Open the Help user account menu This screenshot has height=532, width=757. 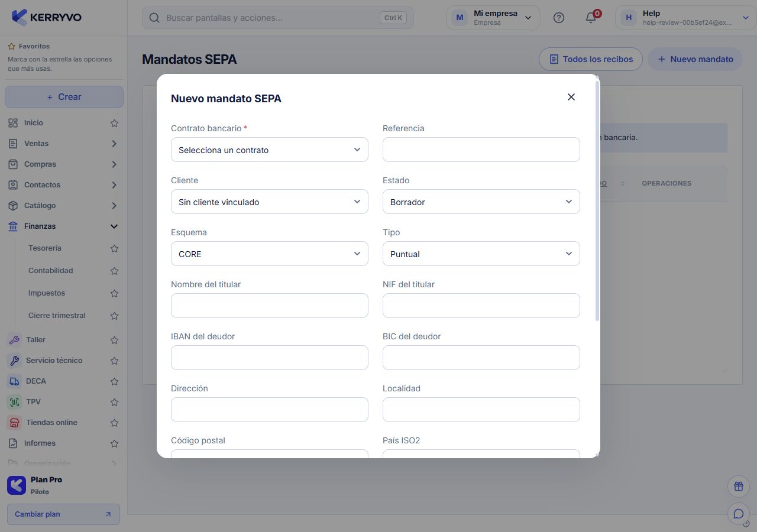(x=685, y=18)
